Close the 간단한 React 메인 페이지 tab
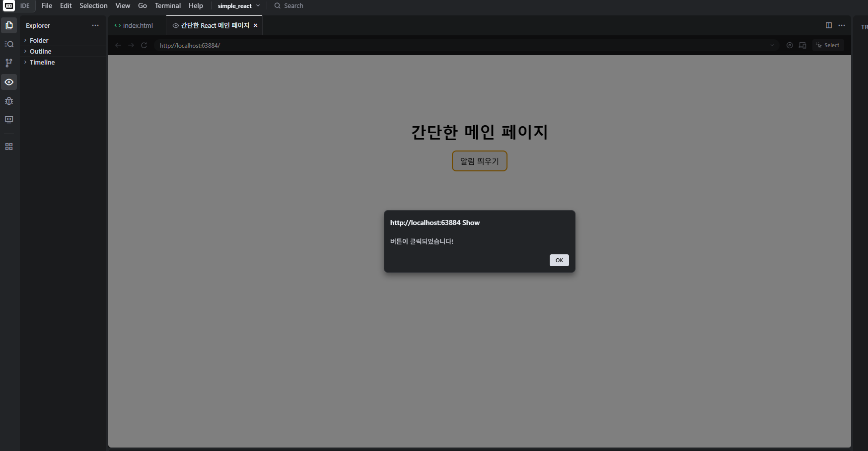The image size is (868, 451). pos(256,25)
